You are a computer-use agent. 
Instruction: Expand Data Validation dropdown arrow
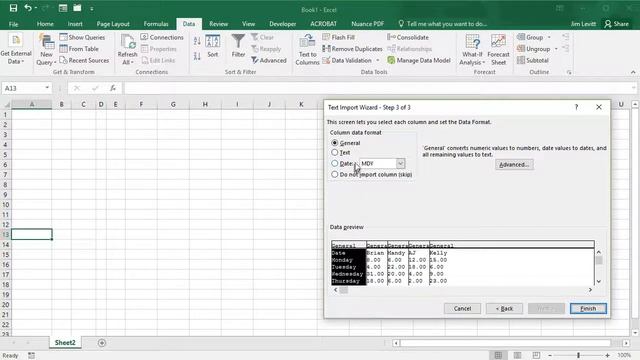[x=378, y=60]
